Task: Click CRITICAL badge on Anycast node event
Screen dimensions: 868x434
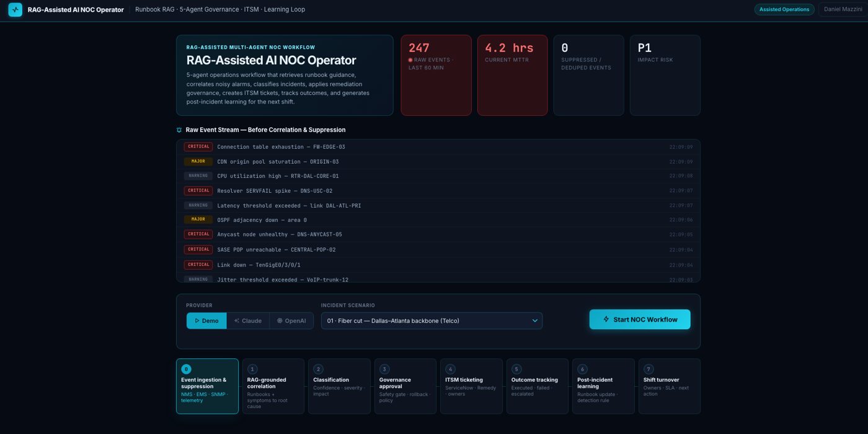Action: (x=198, y=234)
